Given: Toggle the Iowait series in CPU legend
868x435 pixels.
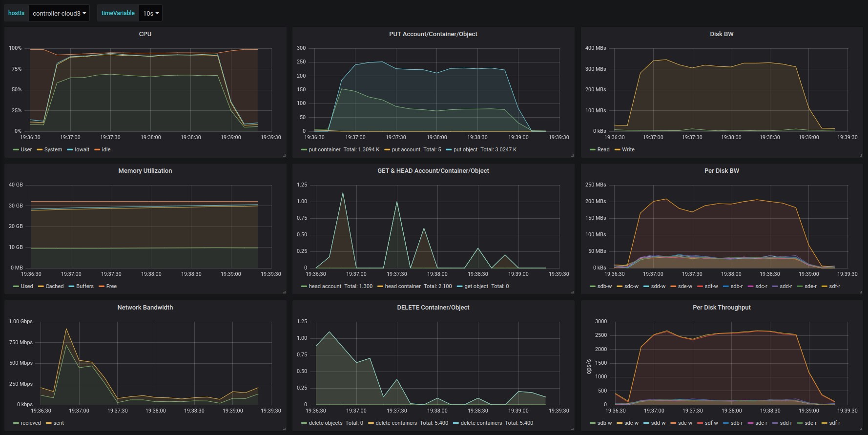Looking at the screenshot, I should pos(82,149).
